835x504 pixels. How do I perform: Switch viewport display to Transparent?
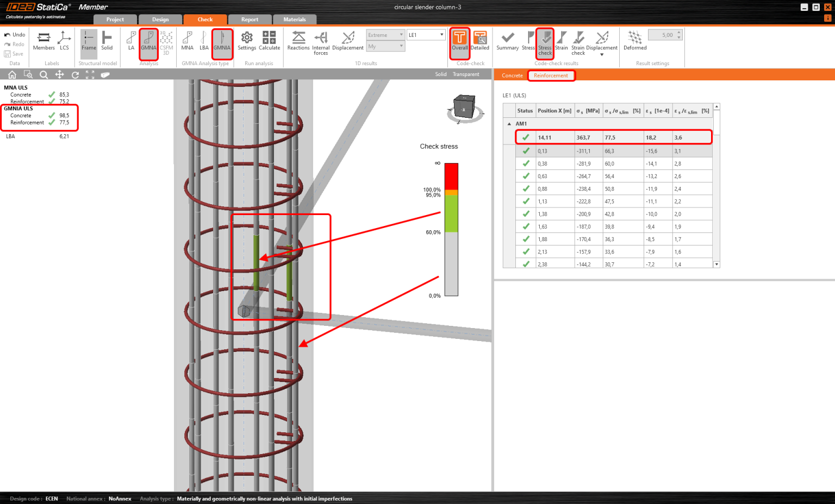point(466,74)
